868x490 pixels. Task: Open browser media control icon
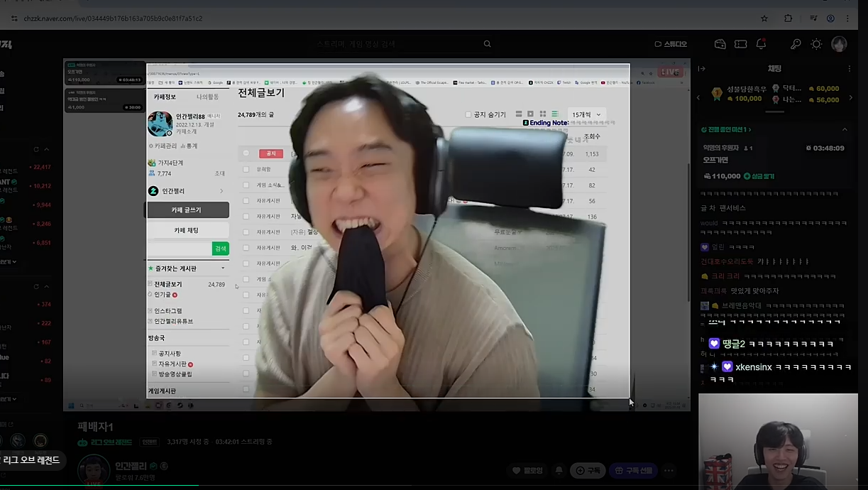(x=813, y=18)
